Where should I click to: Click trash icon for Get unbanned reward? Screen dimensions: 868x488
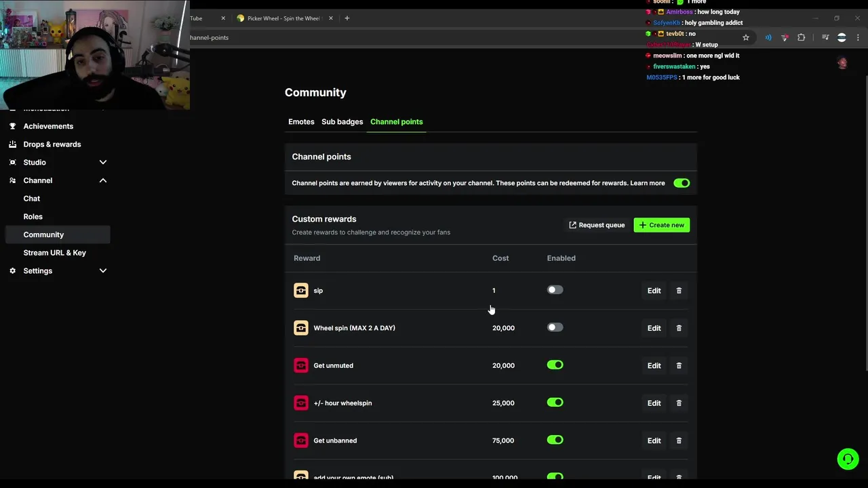coord(679,441)
